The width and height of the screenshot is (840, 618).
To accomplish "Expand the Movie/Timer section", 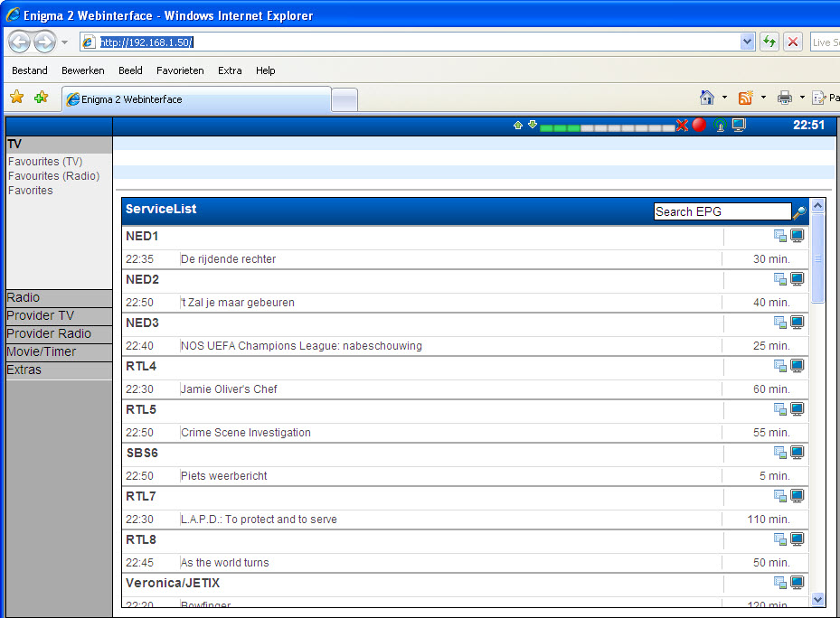I will click(59, 351).
